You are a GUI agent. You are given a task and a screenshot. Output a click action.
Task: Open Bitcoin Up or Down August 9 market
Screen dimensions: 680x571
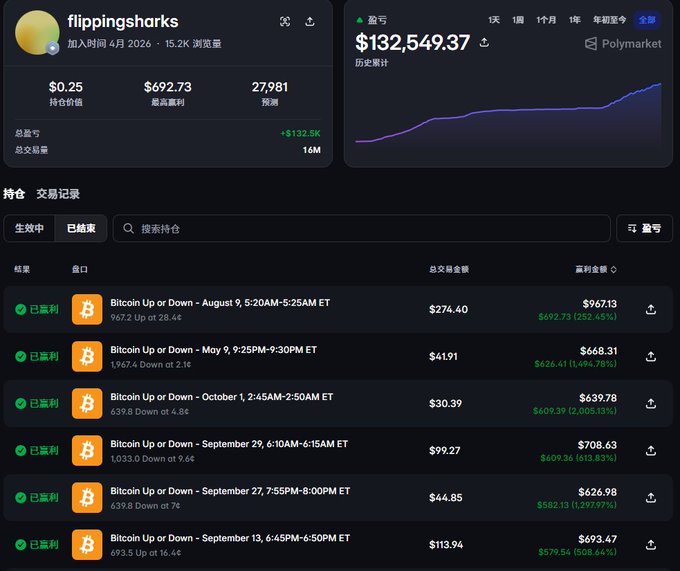click(x=220, y=303)
